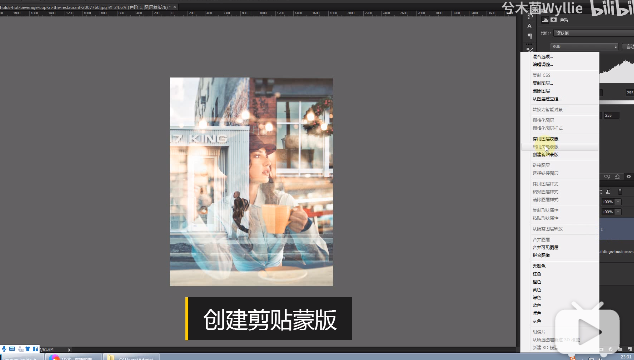Choose 编辑调整 (Edit Adjustment) in layer menu
The height and width of the screenshot is (360, 634).
click(x=543, y=64)
